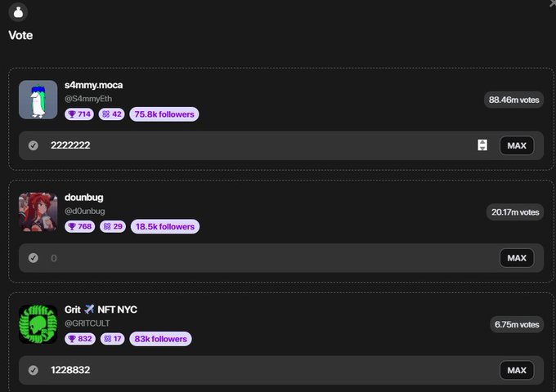The height and width of the screenshot is (392, 556).
Task: Click Grit's green skull avatar
Action: point(38,324)
